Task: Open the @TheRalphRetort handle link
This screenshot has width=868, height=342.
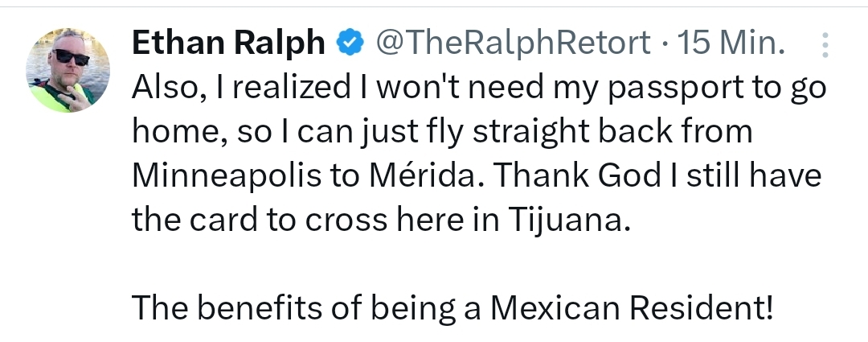Action: coord(512,43)
